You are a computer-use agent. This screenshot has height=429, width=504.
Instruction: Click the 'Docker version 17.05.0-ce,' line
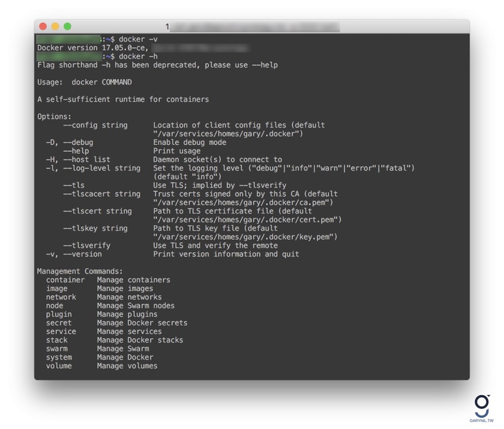[x=93, y=48]
